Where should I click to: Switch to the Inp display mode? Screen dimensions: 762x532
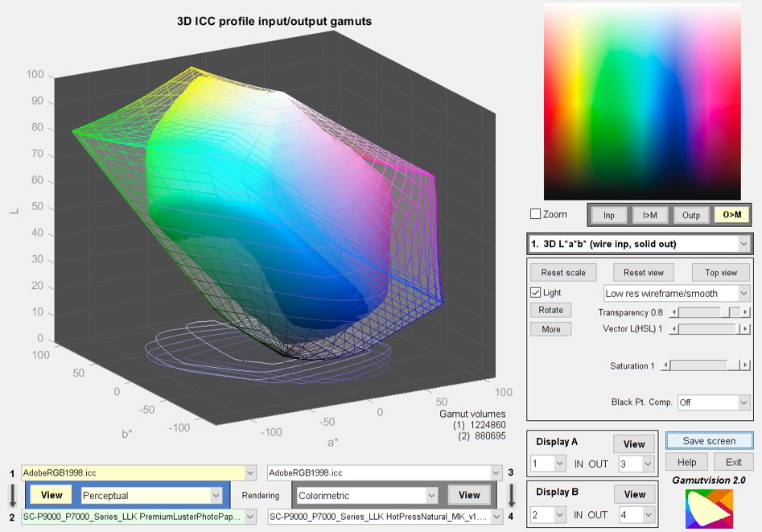click(609, 215)
